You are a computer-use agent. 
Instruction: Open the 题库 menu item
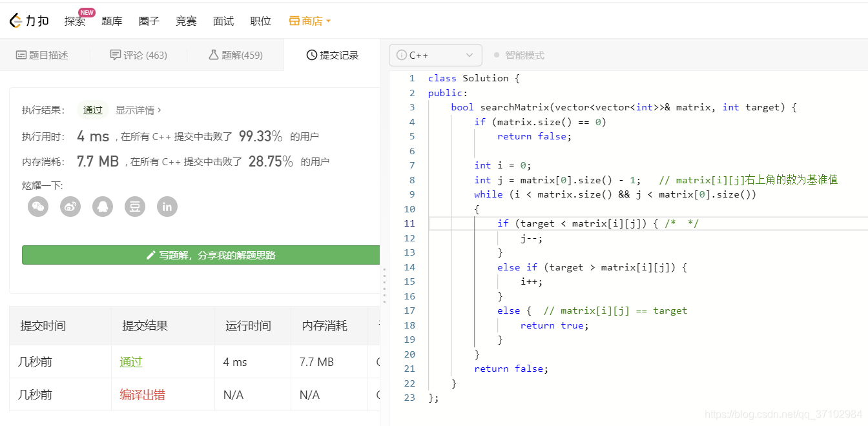coord(112,20)
